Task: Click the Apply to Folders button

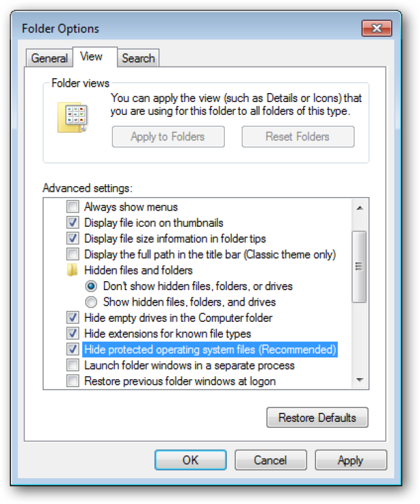Action: click(168, 136)
